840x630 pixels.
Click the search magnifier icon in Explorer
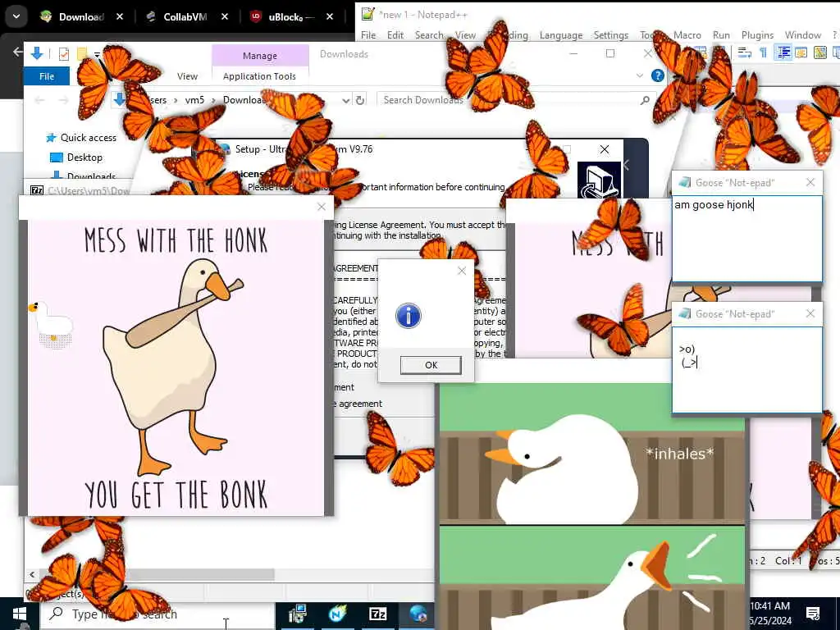[645, 100]
